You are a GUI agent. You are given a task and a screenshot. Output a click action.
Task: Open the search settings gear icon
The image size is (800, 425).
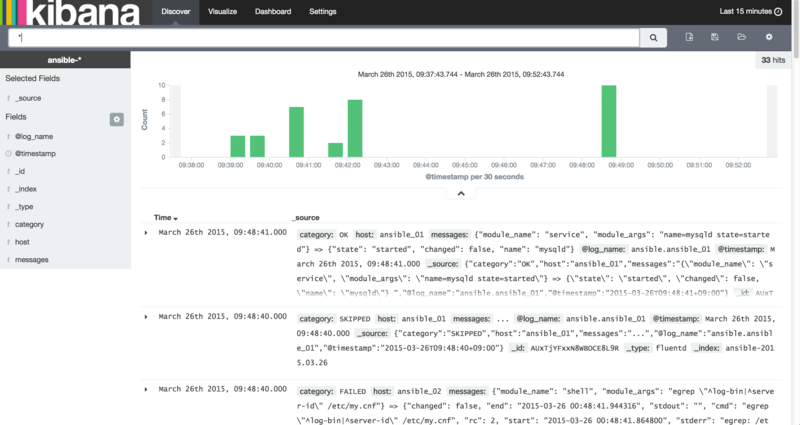[769, 37]
